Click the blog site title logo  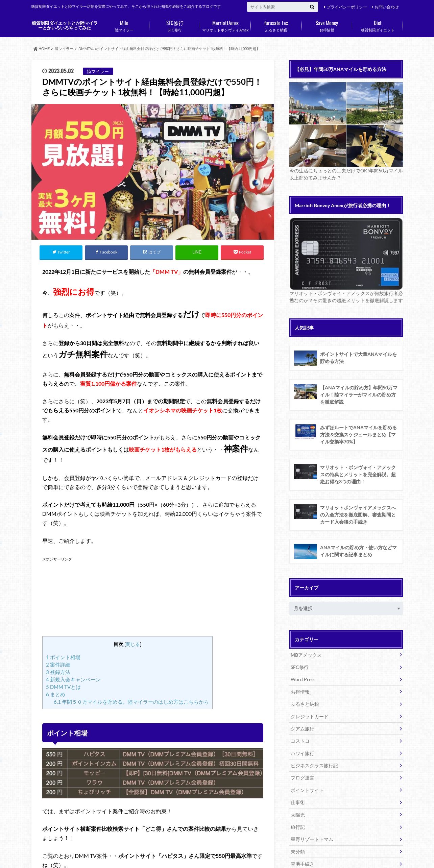click(65, 26)
